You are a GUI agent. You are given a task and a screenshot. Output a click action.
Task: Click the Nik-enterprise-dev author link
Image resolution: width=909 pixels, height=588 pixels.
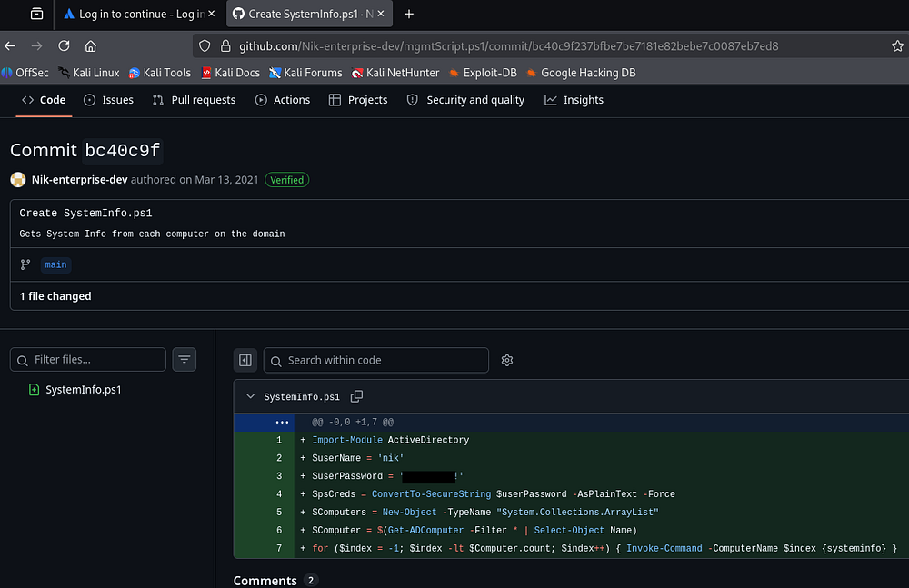[79, 179]
